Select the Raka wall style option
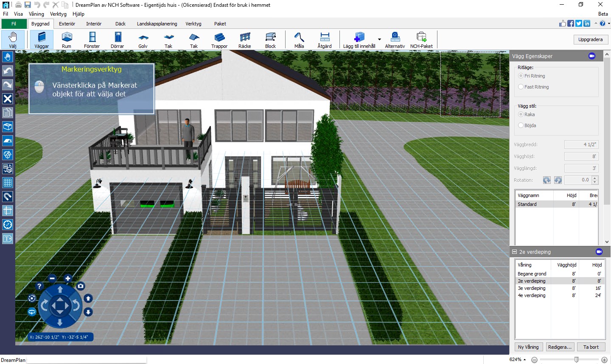This screenshot has width=611, height=364. coord(521,114)
